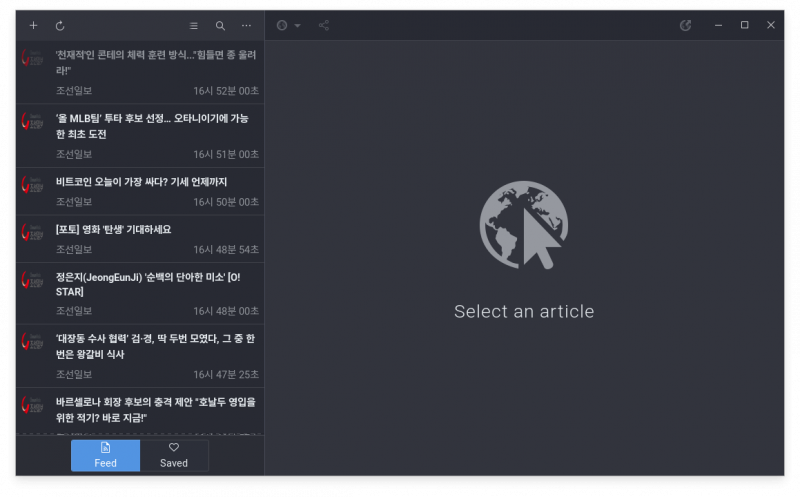Expand the view mode dropdown arrow
Screen dimensions: 800x497
(297, 26)
